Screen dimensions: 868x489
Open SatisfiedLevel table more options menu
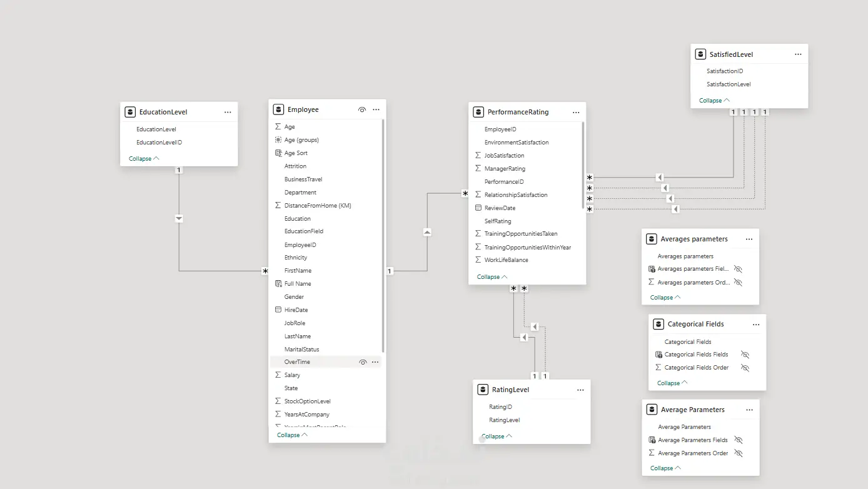[x=798, y=54]
